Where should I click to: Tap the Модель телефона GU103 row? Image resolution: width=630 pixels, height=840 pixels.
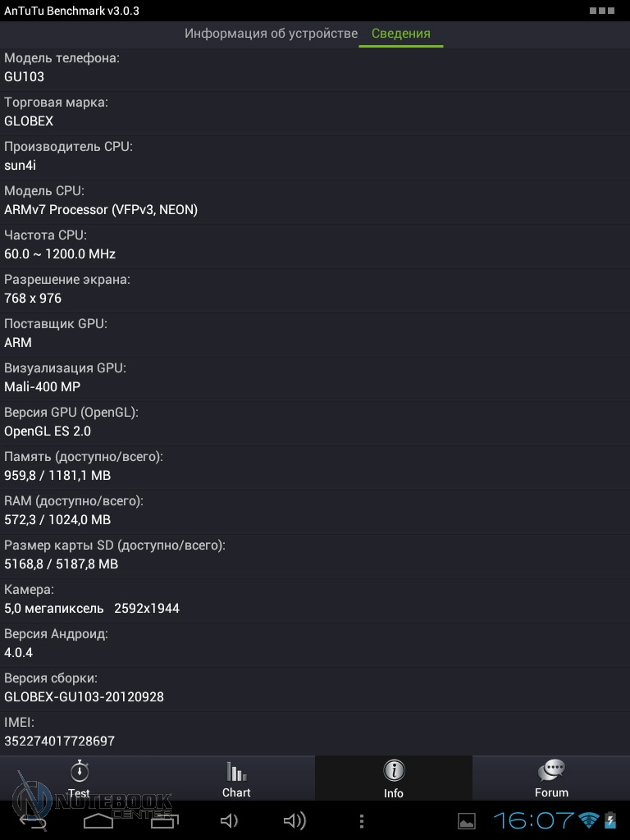tap(315, 68)
